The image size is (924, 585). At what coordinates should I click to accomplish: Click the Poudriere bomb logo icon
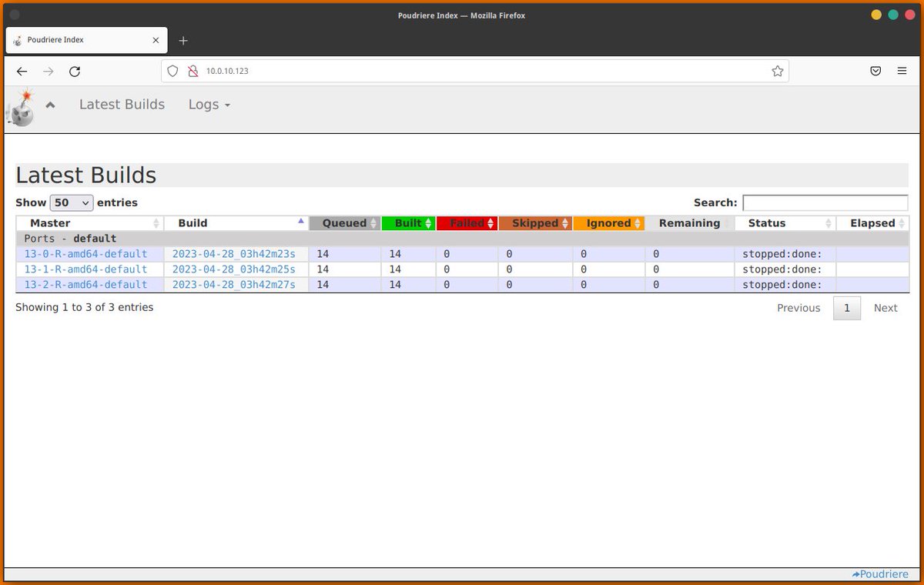pyautogui.click(x=22, y=108)
